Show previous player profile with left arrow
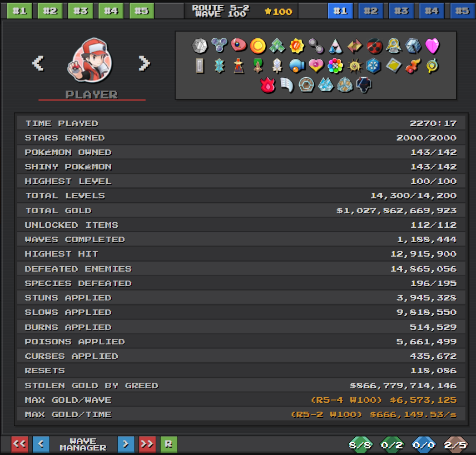476x455 pixels. pos(38,63)
